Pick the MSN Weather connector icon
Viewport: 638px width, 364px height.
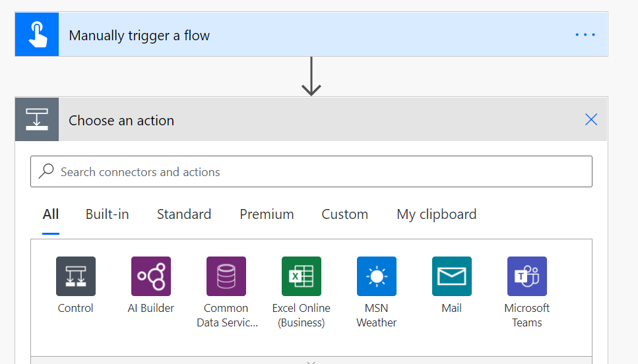tap(377, 276)
